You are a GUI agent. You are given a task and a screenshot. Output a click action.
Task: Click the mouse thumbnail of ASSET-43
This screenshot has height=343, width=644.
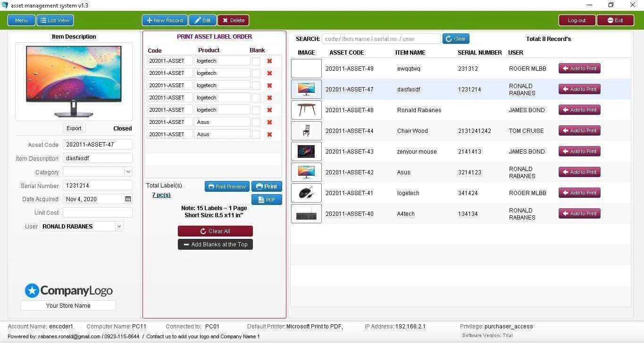pos(306,151)
